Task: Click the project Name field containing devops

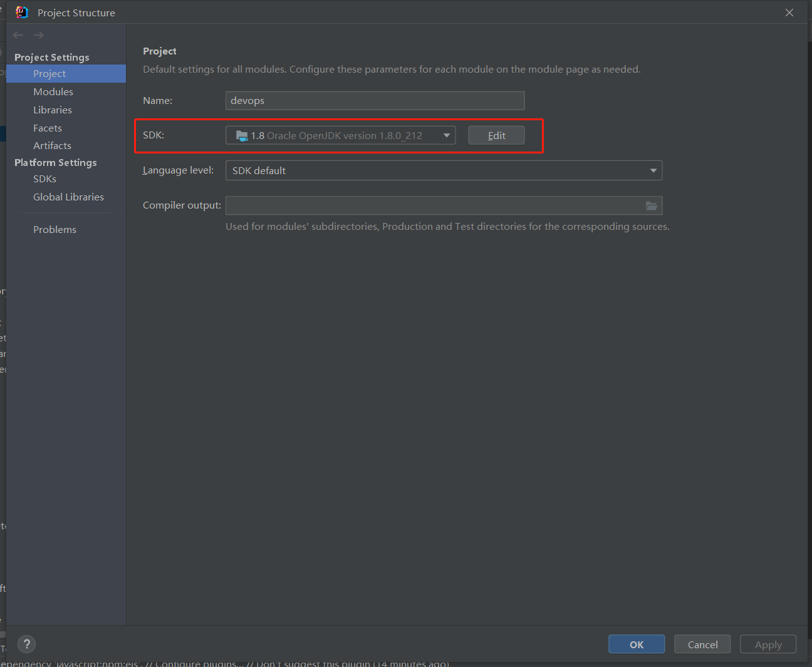Action: coord(375,101)
